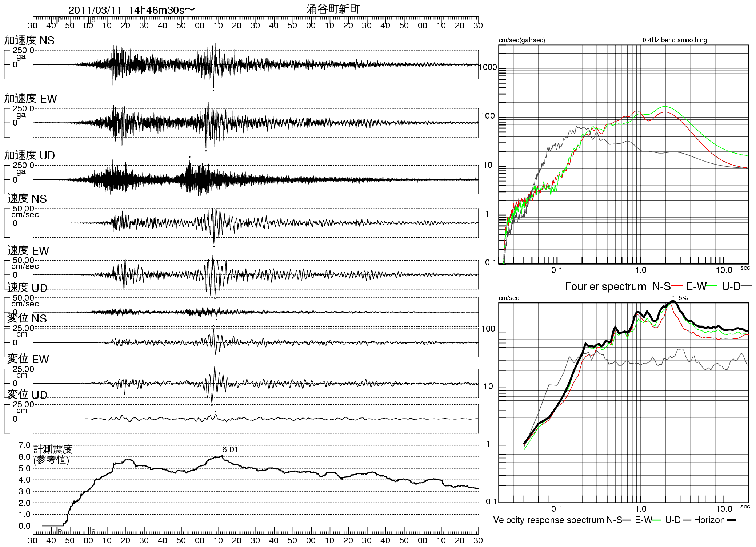
Task: Click the Fourier spectrum title text
Action: tap(605, 286)
